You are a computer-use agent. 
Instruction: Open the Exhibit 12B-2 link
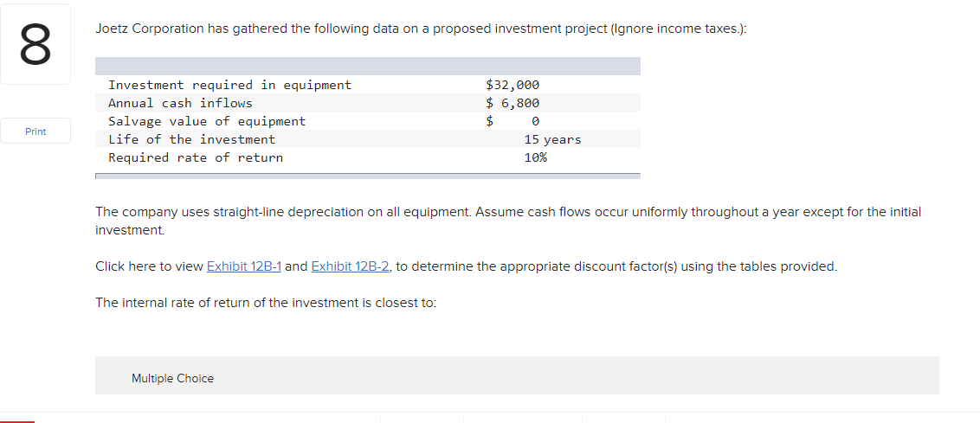click(350, 266)
